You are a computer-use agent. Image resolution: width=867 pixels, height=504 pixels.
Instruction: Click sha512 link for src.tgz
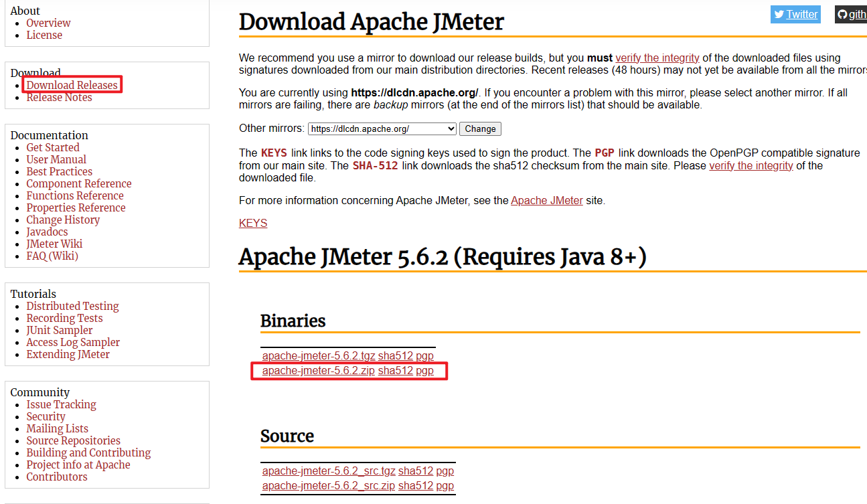click(416, 471)
